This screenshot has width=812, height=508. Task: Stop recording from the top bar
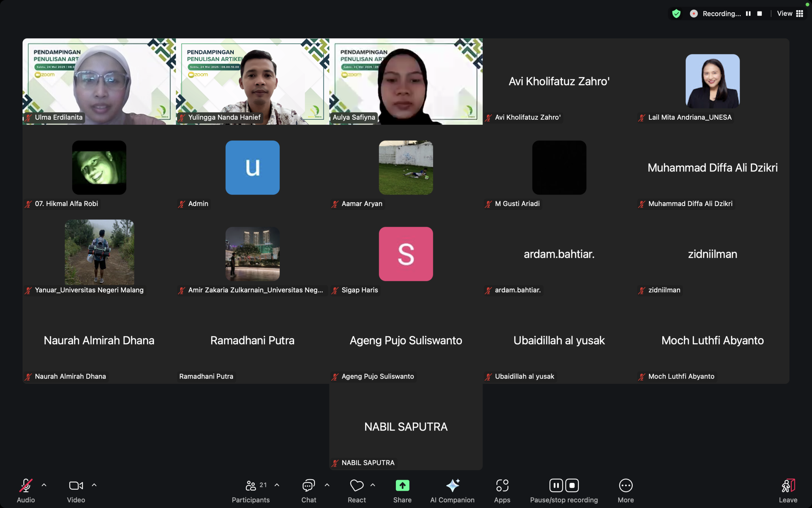[760, 13]
